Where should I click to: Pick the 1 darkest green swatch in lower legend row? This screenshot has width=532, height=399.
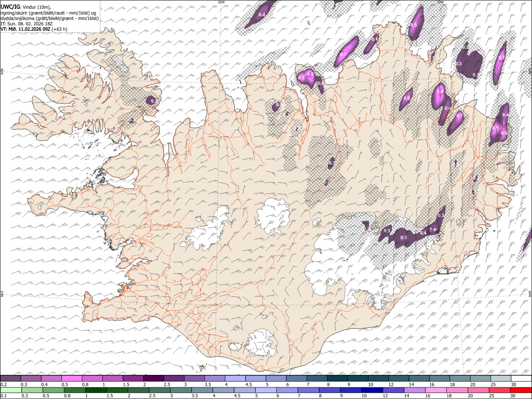click(x=96, y=390)
